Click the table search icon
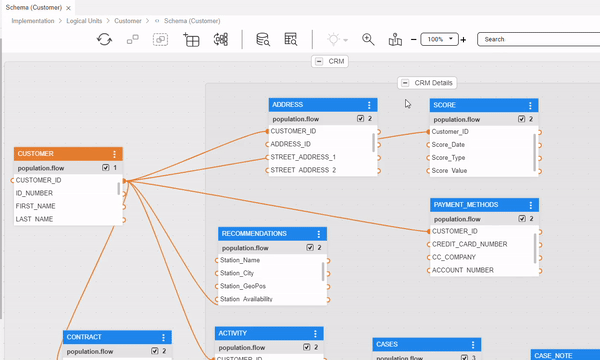 [x=291, y=39]
